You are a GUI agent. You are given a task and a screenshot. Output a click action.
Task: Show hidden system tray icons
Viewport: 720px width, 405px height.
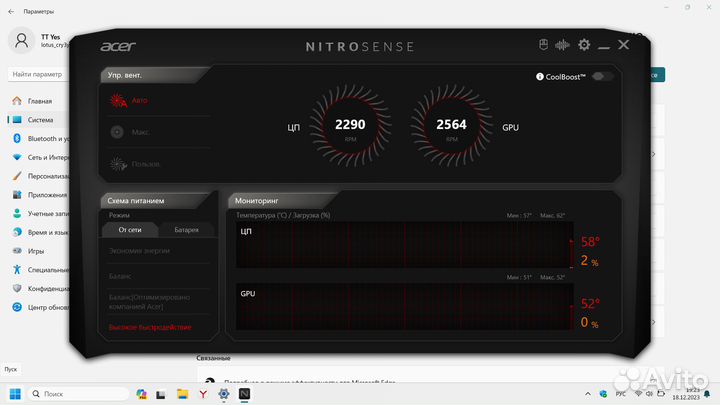[x=588, y=394]
